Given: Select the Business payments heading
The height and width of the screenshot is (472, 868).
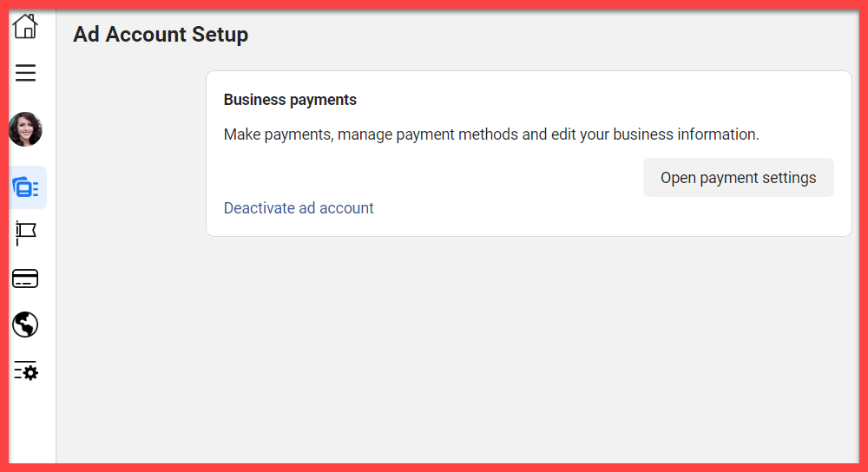Looking at the screenshot, I should 290,100.
